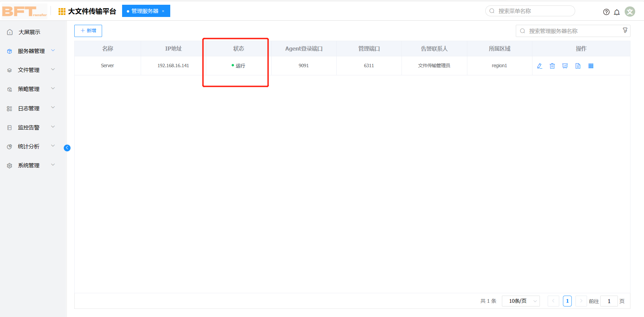The height and width of the screenshot is (317, 644).
Task: Open the 10条/页 page size dropdown
Action: [521, 301]
